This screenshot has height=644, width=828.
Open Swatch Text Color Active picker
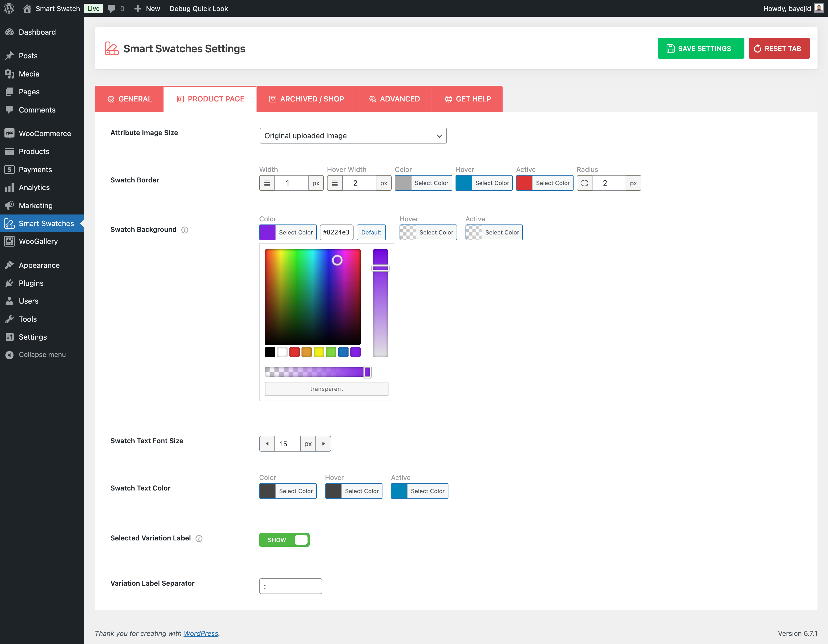click(420, 491)
